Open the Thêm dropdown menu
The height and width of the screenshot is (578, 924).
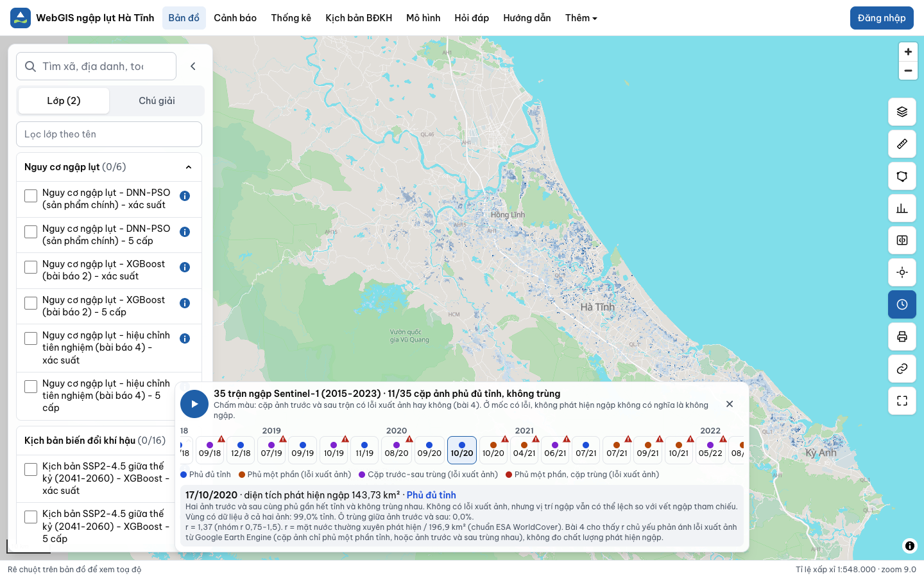pos(581,18)
